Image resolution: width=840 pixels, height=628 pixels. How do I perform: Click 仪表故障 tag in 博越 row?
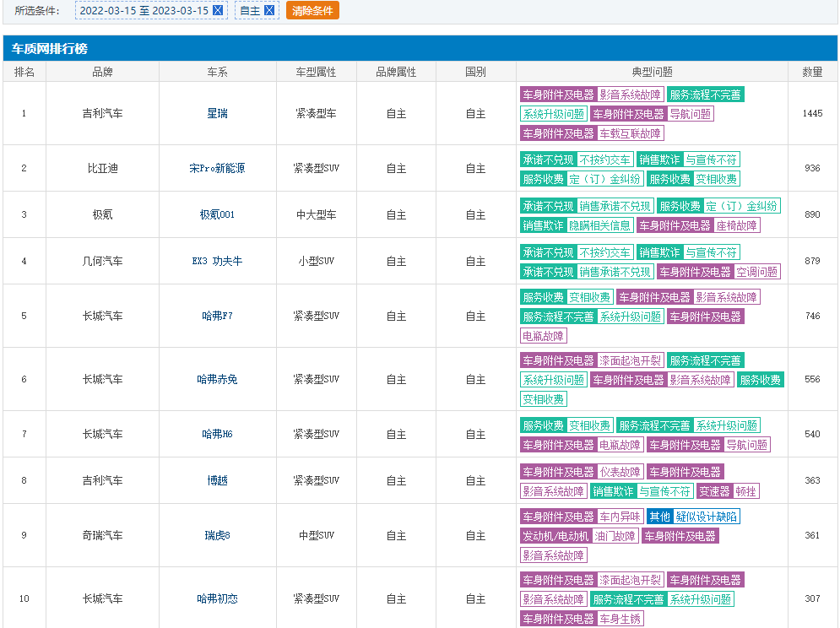pyautogui.click(x=620, y=472)
